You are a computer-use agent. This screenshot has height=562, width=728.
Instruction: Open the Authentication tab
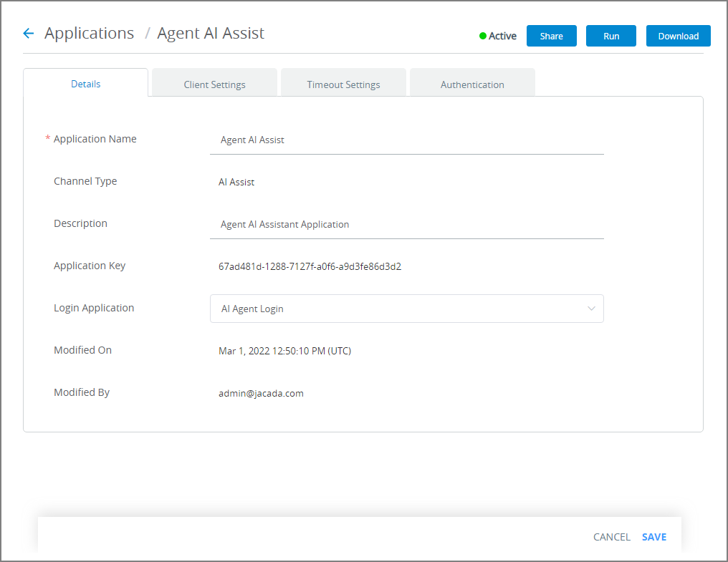(x=471, y=84)
